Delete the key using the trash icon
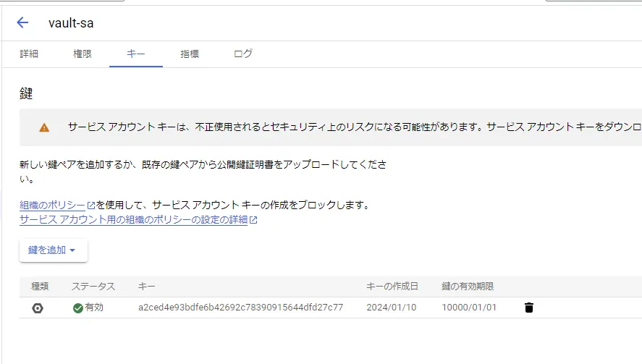642x364 pixels. 528,308
